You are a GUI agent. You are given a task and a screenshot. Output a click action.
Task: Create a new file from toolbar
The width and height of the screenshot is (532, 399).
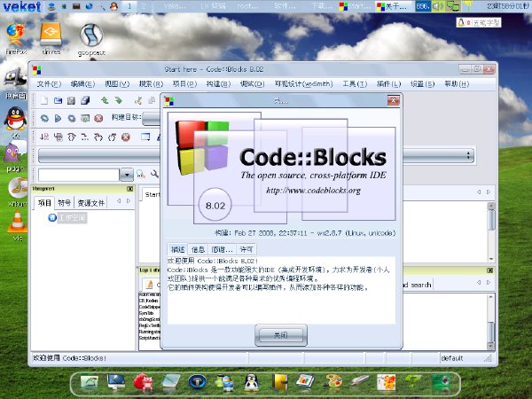coord(44,101)
